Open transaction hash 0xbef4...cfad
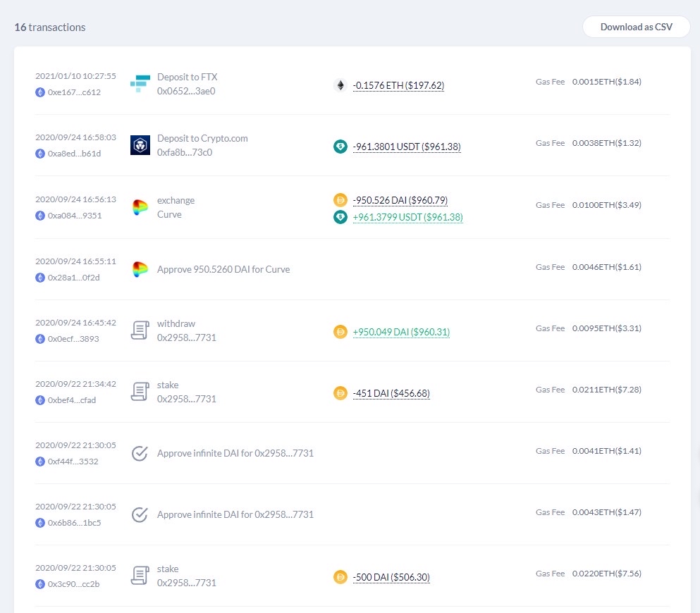 [x=71, y=400]
